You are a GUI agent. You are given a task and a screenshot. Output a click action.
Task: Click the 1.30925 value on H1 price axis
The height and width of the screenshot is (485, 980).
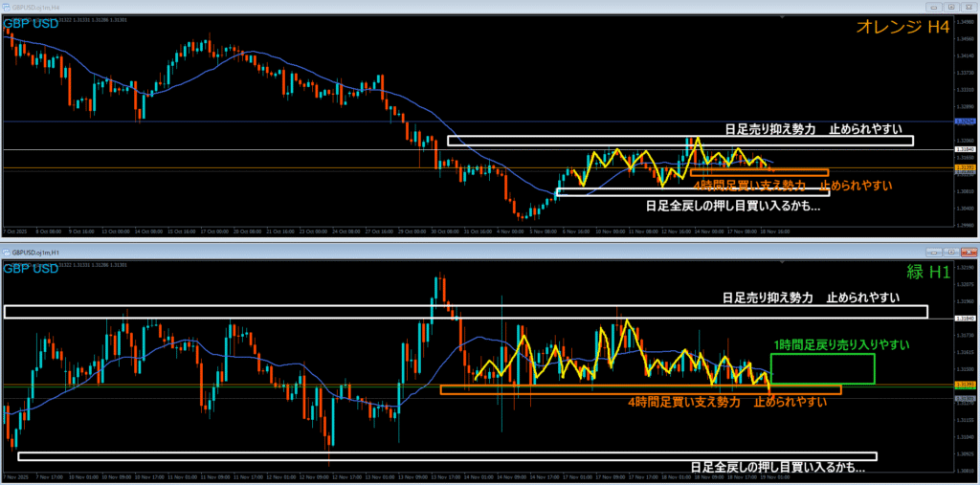(x=966, y=452)
